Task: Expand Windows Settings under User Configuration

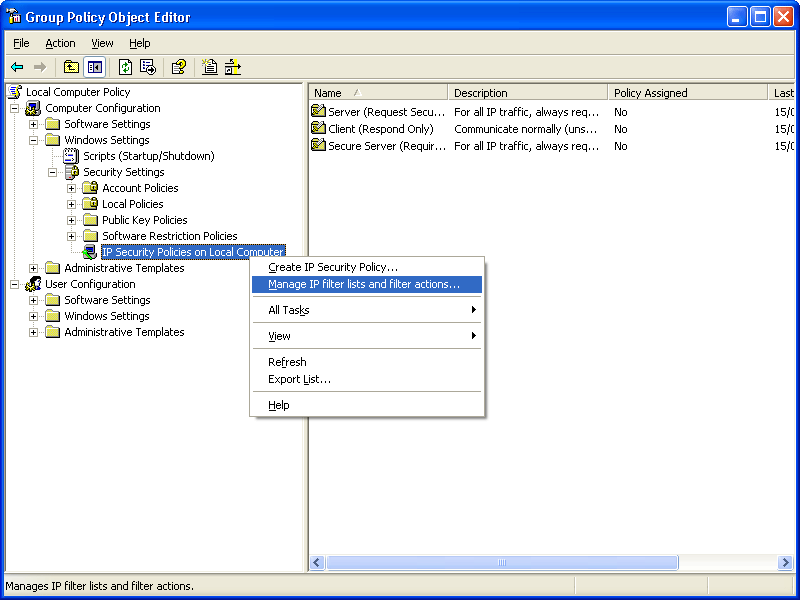Action: 33,316
